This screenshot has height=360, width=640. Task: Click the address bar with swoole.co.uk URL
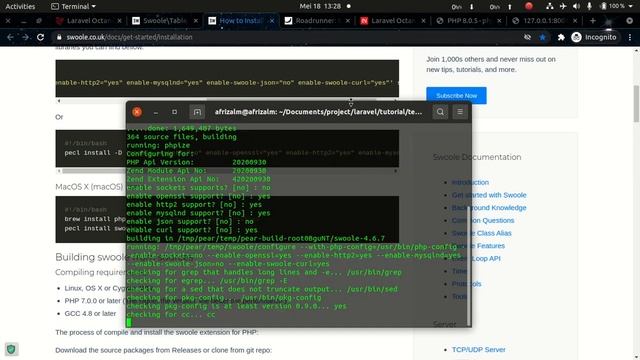[286, 37]
